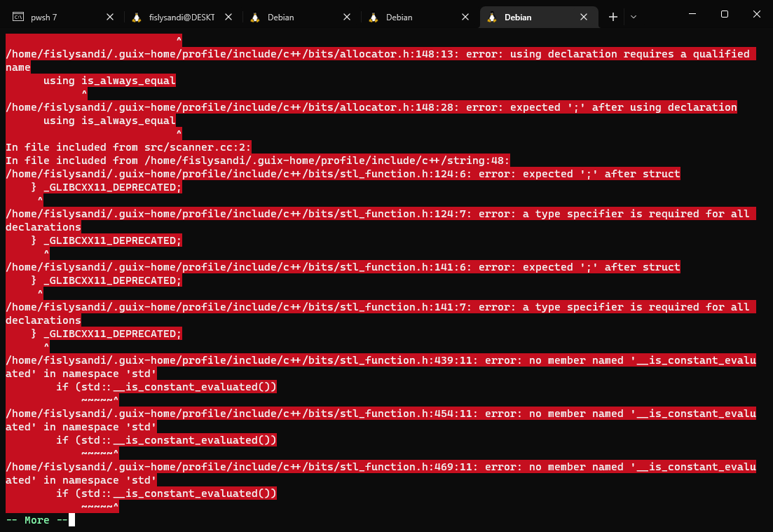
Task: Close the fislysandi@DESKT tab
Action: (x=228, y=16)
